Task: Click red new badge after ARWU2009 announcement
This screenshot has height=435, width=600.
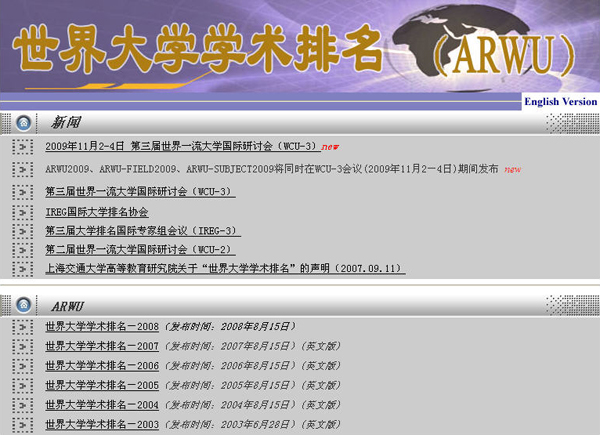Action: 513,169
